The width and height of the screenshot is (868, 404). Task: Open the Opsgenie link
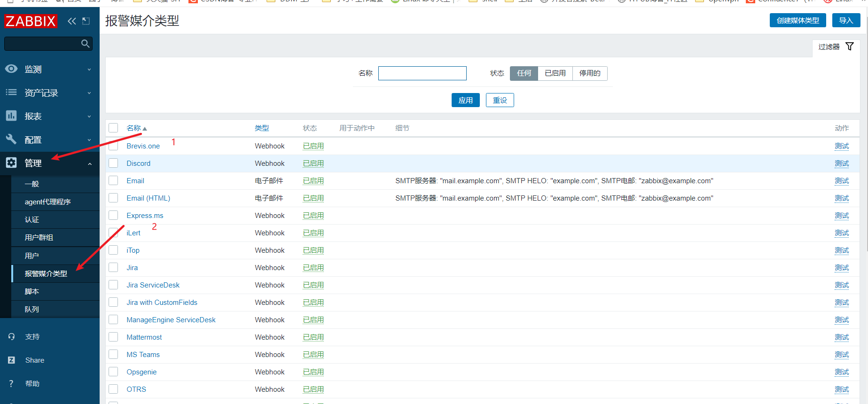tap(141, 372)
